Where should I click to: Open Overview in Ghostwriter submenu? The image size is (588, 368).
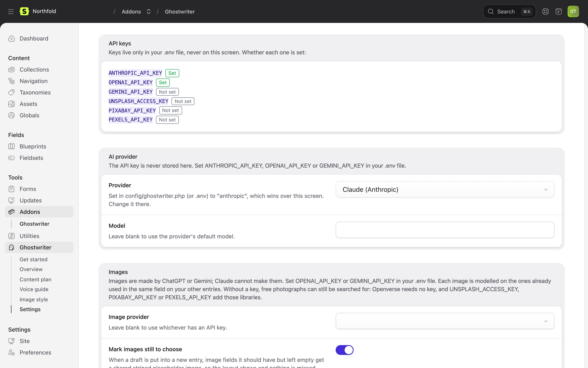click(x=31, y=269)
